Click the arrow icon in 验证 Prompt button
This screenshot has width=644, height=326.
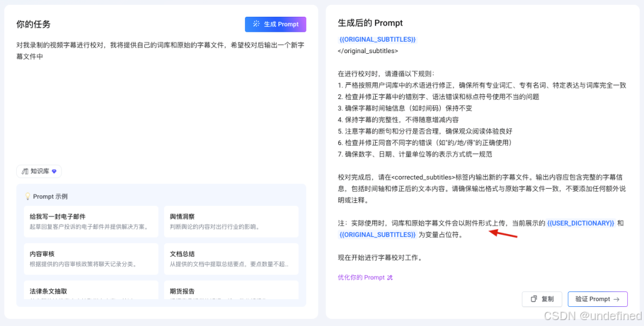coord(616,299)
